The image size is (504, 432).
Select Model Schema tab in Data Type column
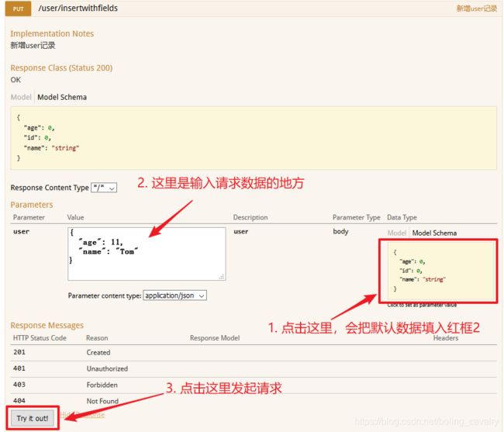coord(434,233)
